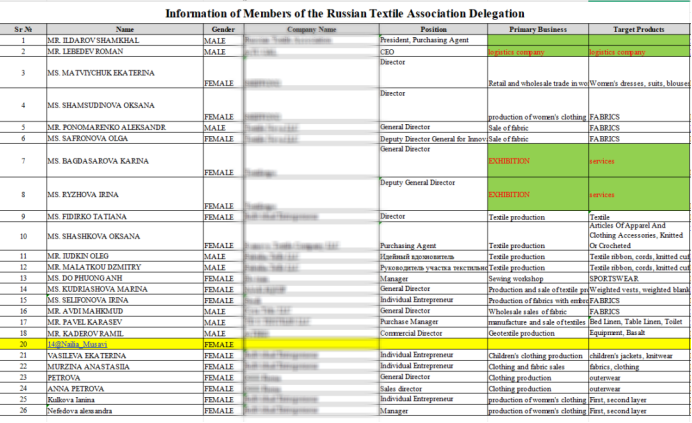The width and height of the screenshot is (692, 423).
Task: Click the yellow '14@Nailia_Musavi' cell
Action: [77, 343]
